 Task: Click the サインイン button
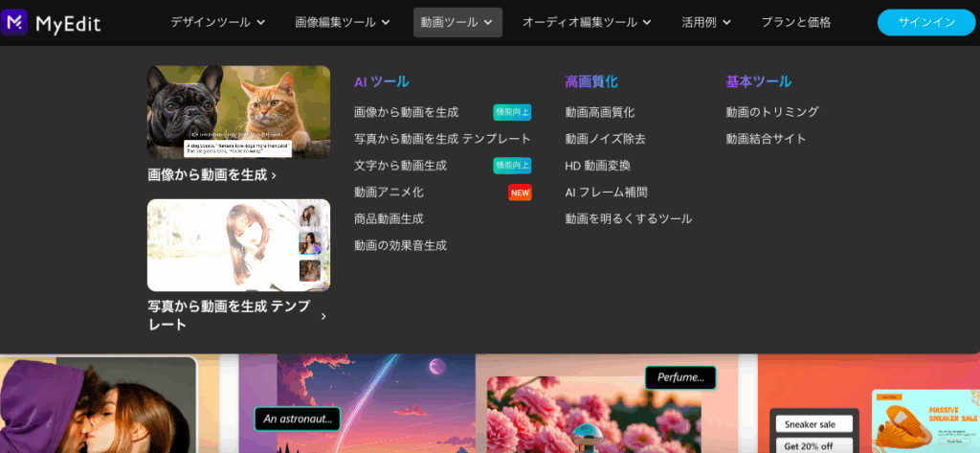coord(925,22)
